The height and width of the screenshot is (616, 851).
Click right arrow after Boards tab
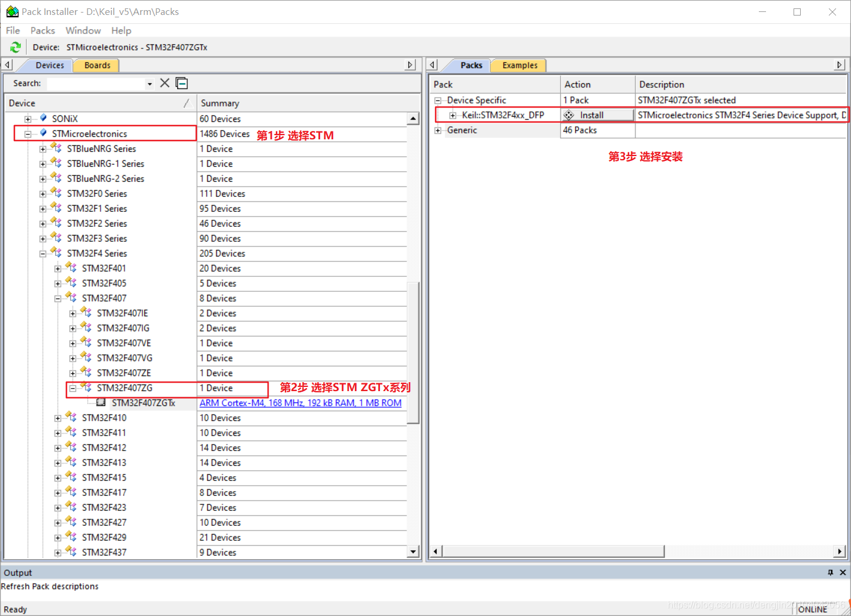click(x=411, y=65)
